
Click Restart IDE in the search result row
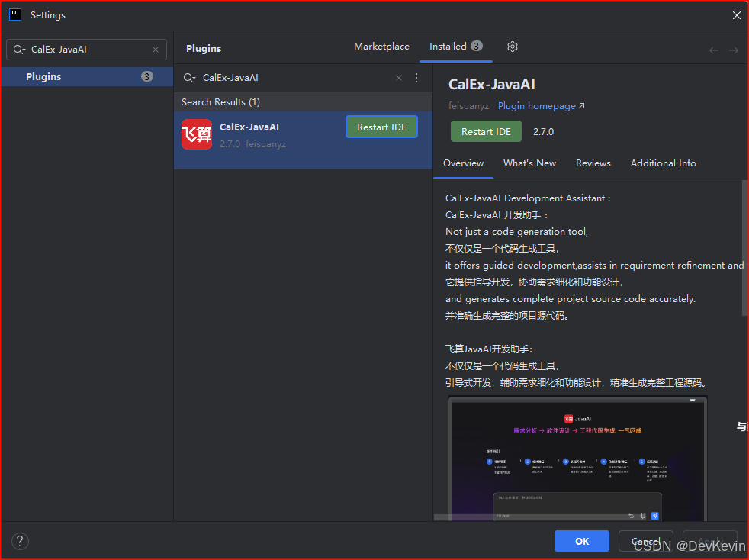pos(381,127)
